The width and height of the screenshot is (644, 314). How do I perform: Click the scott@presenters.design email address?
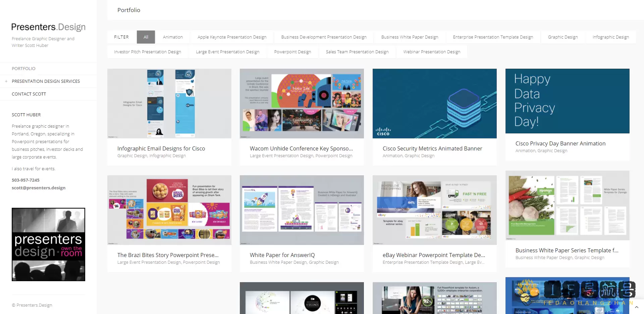(x=39, y=188)
